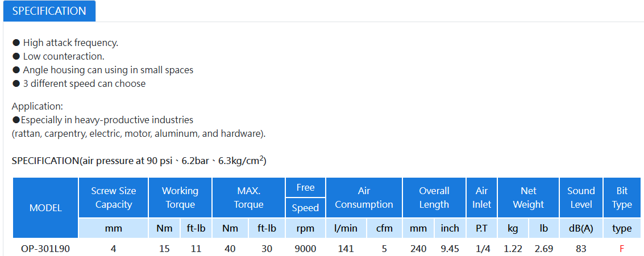
Task: Click the red F bit type value
Action: (x=622, y=249)
